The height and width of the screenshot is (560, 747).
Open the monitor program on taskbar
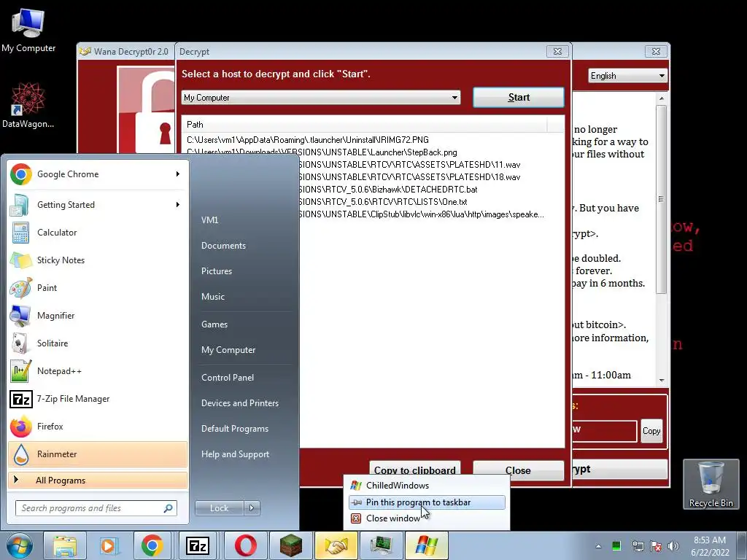click(381, 545)
